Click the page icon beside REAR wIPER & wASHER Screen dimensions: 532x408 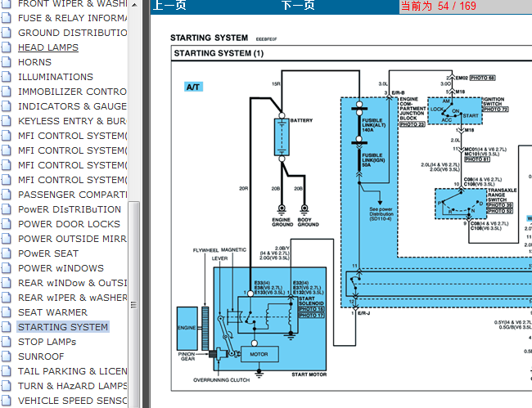[x=6, y=298]
